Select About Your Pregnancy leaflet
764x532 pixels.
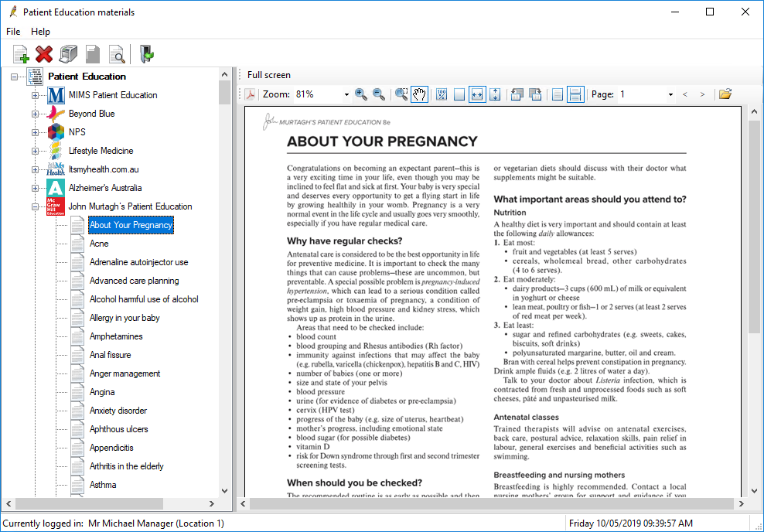point(131,225)
